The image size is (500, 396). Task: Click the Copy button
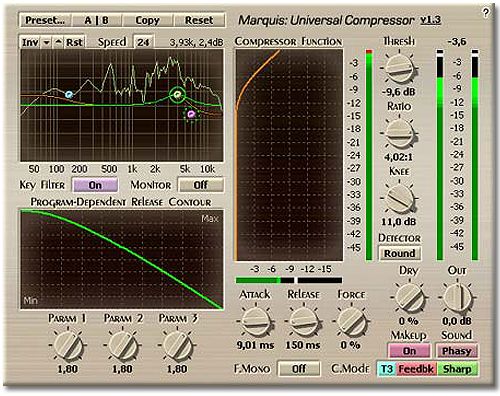(x=148, y=20)
